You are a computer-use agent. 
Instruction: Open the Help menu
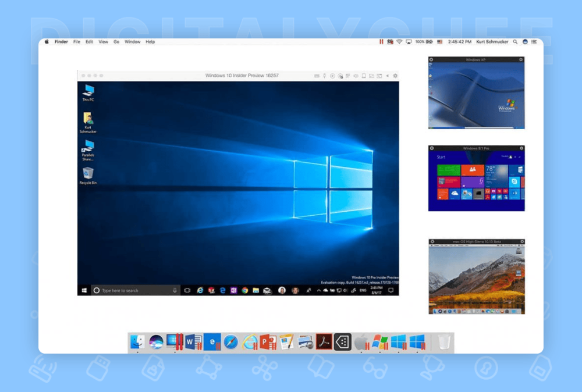(150, 42)
